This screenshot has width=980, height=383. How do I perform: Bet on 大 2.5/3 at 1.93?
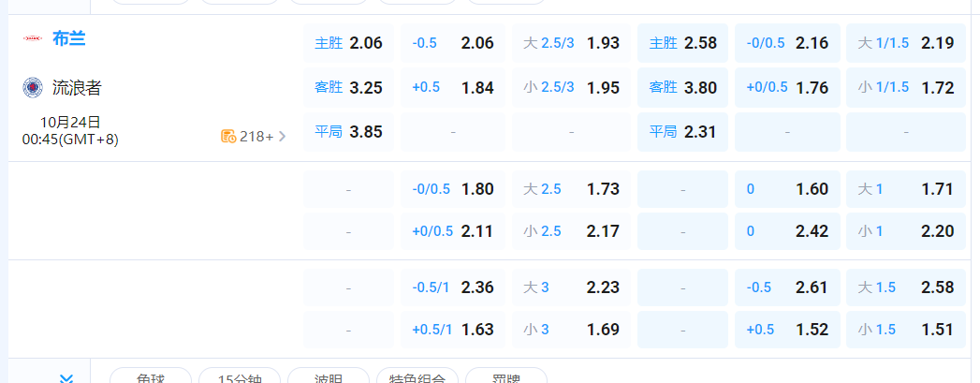pos(571,43)
